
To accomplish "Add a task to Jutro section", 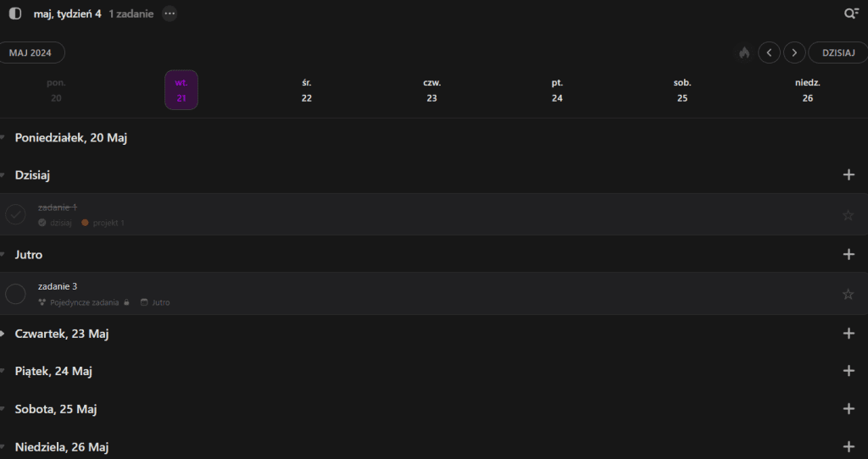I will 849,254.
